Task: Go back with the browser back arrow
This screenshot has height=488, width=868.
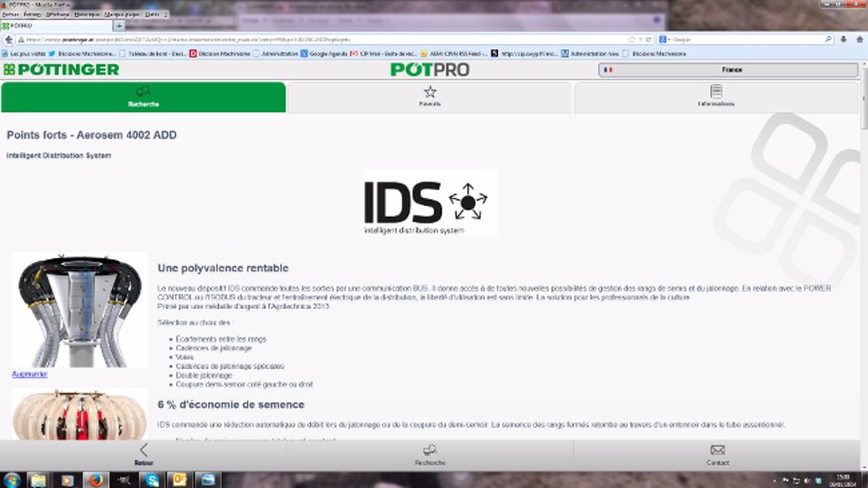Action: [x=9, y=40]
